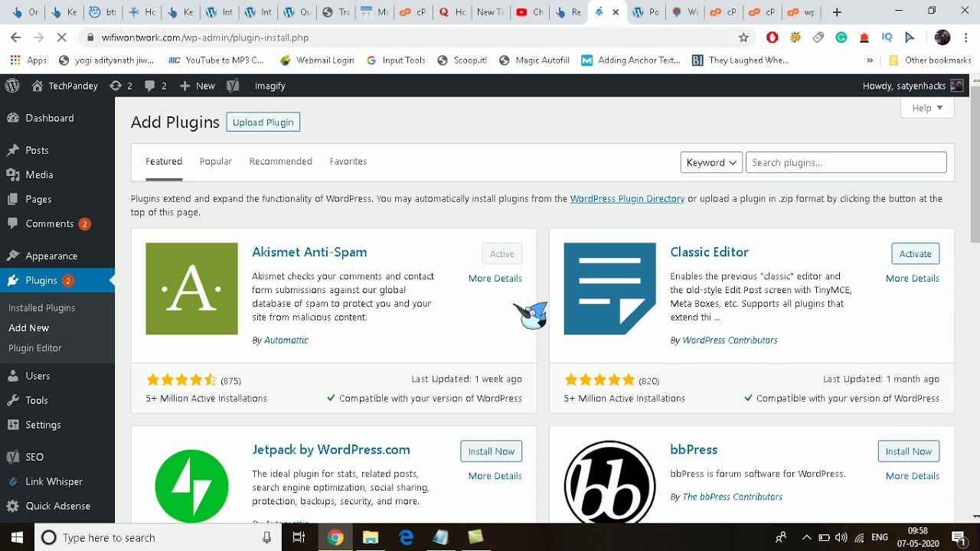Click the WordPress logo in the admin bar
The height and width of the screenshot is (551, 980).
(x=12, y=86)
